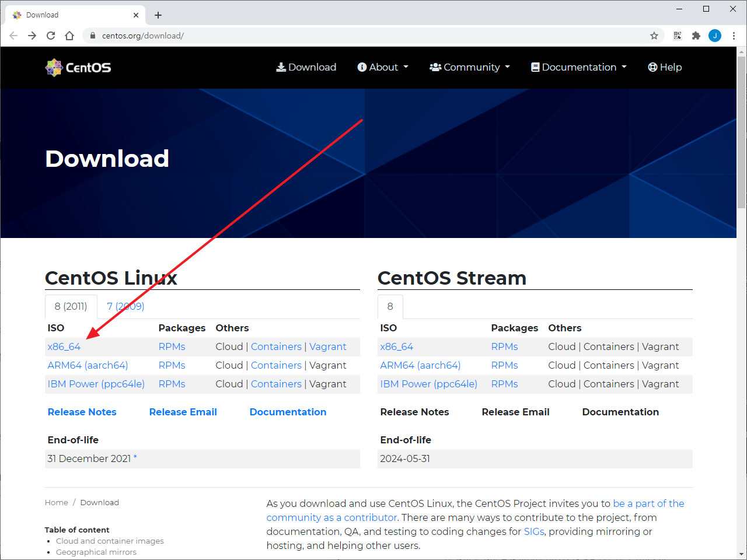
Task: Open RPMs in the CentOS Stream IBM Power row
Action: point(505,384)
